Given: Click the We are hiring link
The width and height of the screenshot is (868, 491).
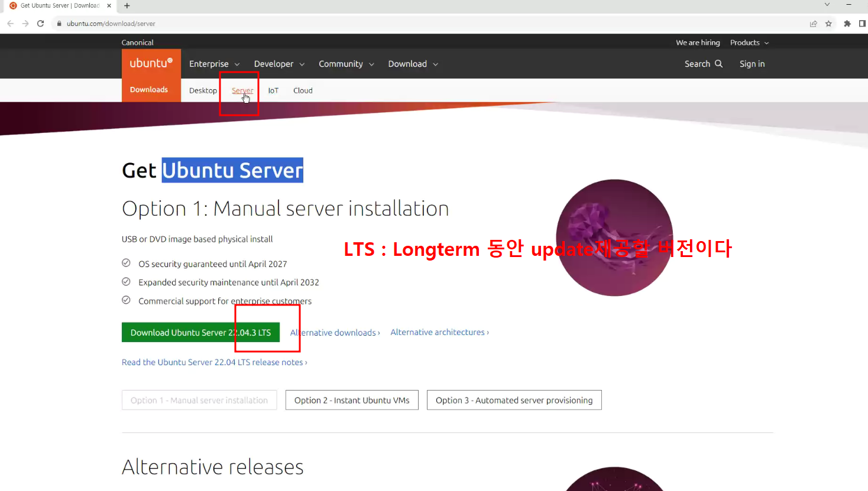Looking at the screenshot, I should tap(698, 43).
